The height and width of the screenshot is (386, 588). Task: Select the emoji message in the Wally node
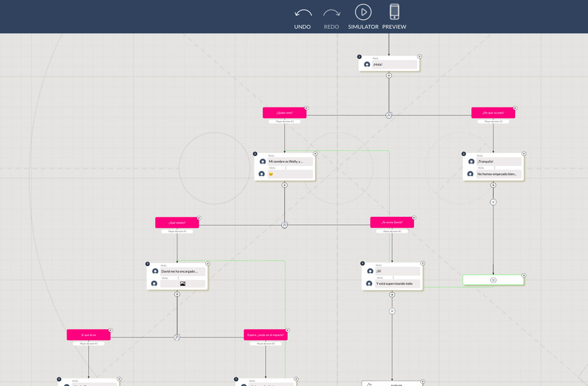pyautogui.click(x=290, y=174)
